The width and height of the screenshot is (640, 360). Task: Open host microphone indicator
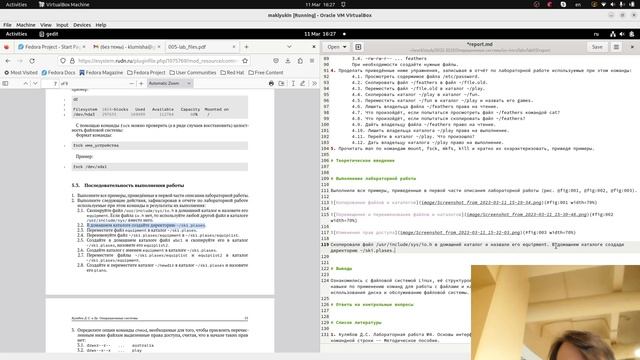622,4
